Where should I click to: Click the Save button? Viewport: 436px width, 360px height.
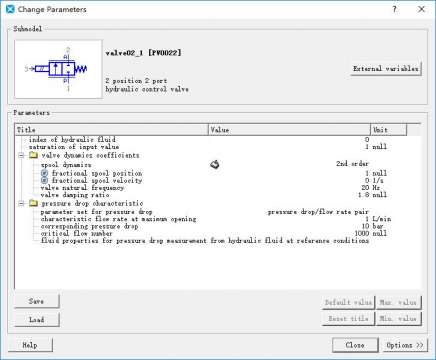tap(37, 301)
